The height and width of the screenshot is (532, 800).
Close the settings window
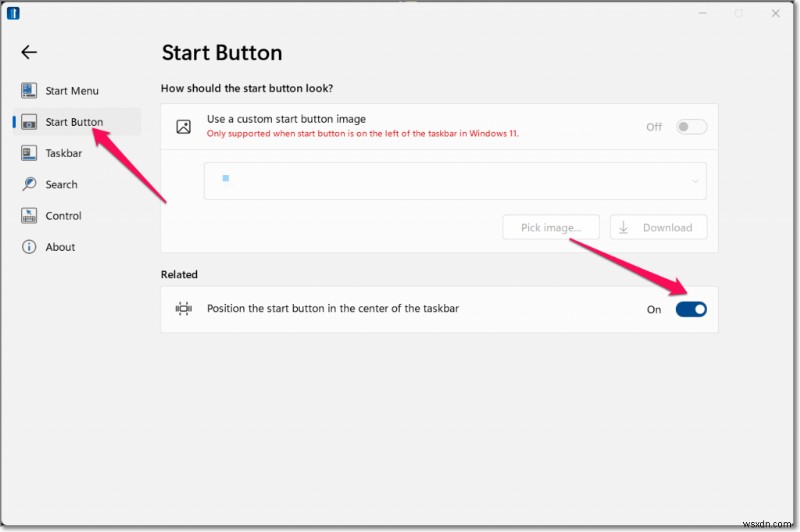coord(776,13)
